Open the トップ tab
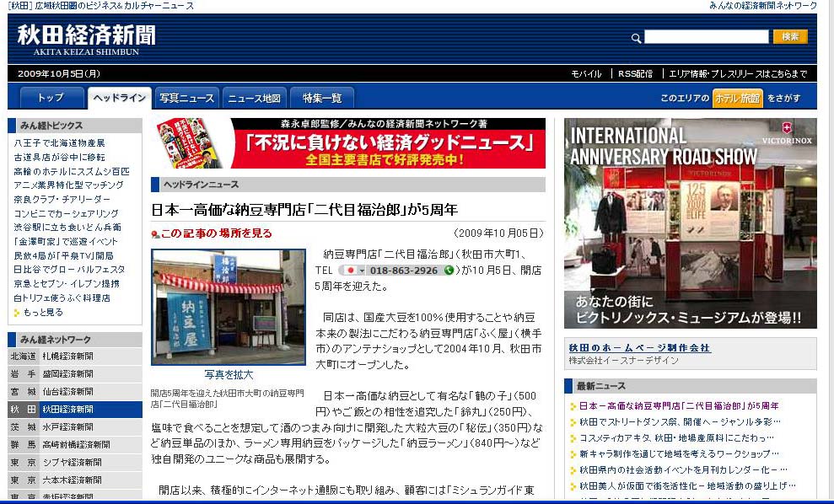The image size is (834, 504). point(51,98)
